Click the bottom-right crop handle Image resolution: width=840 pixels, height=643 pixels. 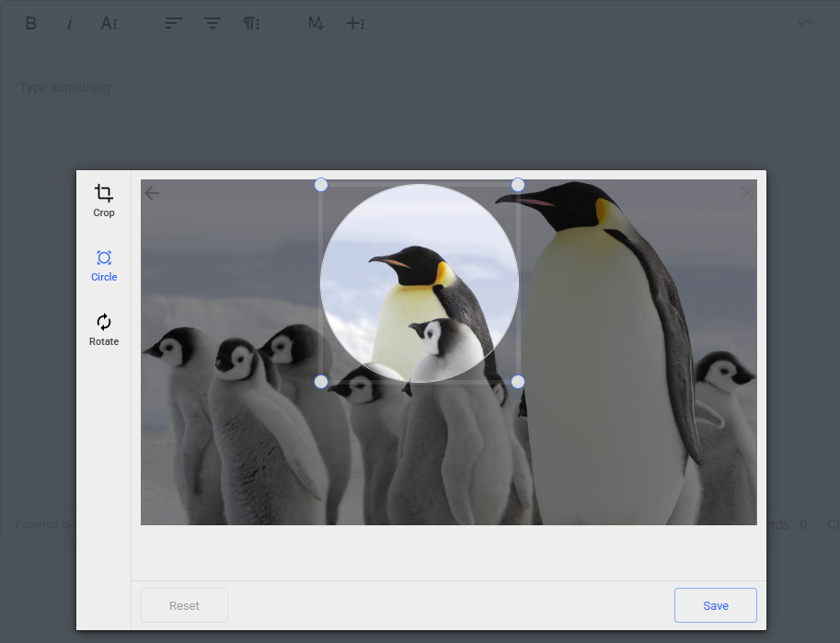(x=518, y=382)
